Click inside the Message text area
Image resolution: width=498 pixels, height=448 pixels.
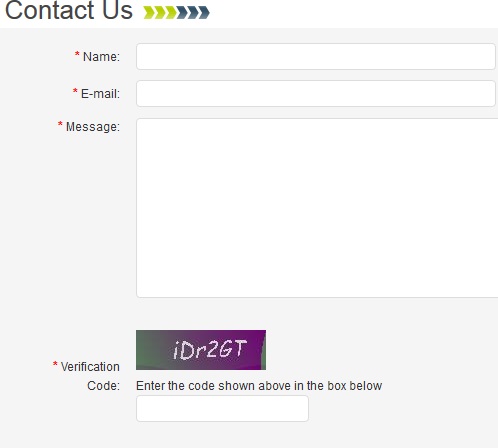click(x=317, y=208)
